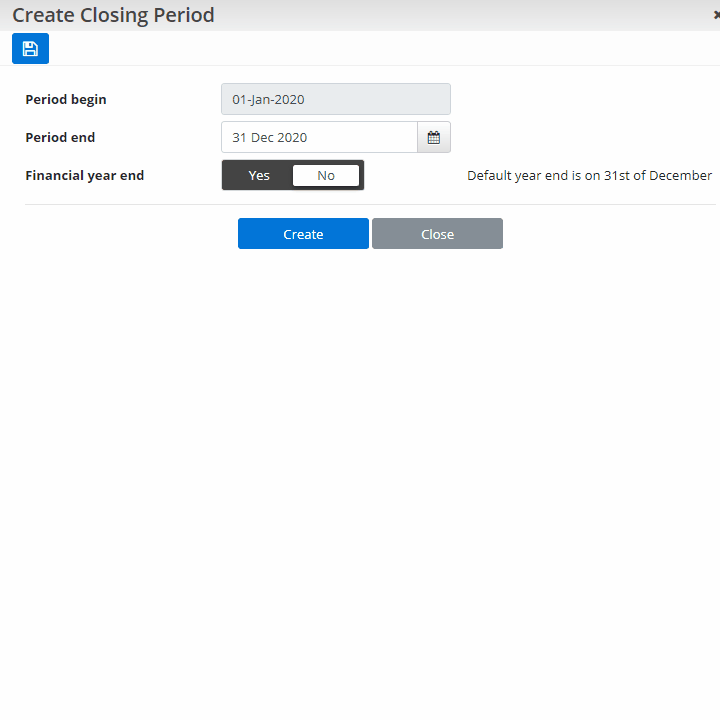This screenshot has height=720, width=720.
Task: Click the Create button
Action: click(x=303, y=234)
